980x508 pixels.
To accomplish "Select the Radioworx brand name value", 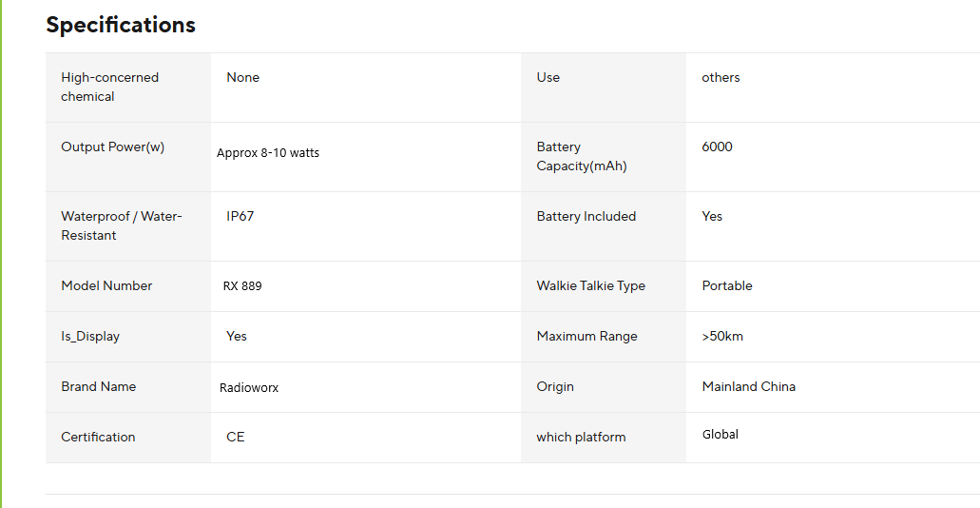I will click(x=249, y=387).
